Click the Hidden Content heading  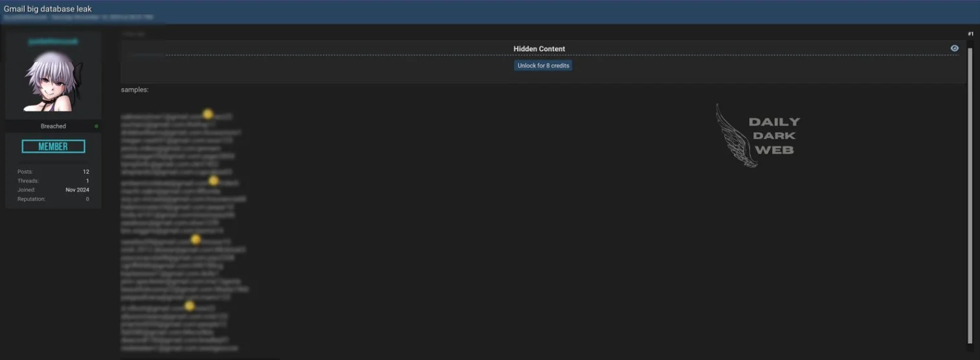539,49
